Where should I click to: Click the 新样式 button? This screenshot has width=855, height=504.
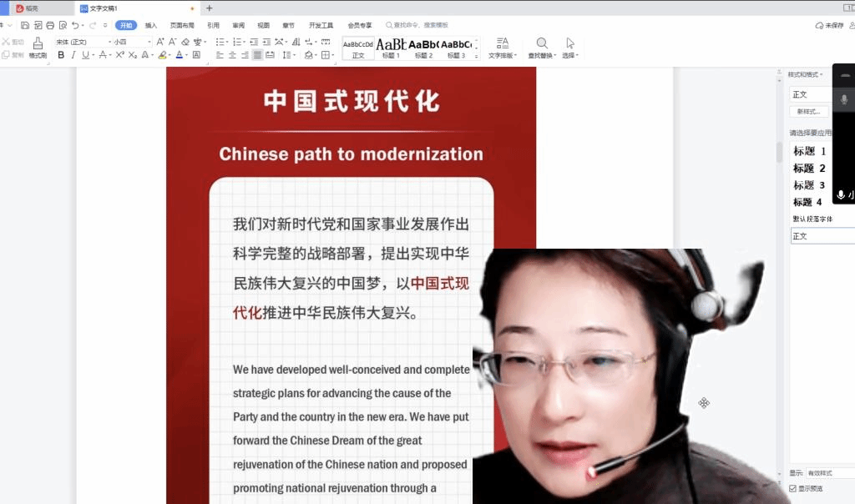point(807,111)
